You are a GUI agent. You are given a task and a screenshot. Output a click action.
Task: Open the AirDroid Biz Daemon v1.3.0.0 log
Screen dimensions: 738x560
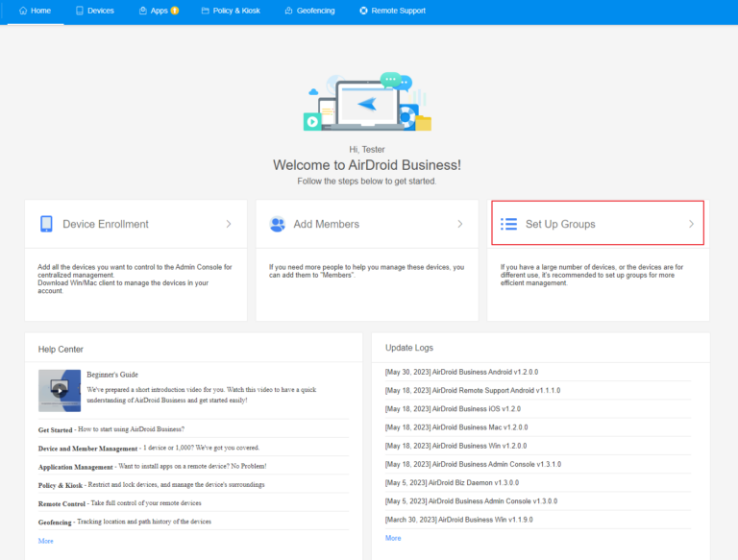pos(452,482)
